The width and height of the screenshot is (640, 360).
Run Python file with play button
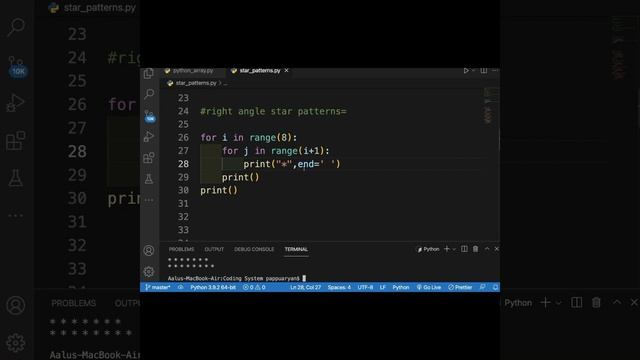click(x=466, y=71)
